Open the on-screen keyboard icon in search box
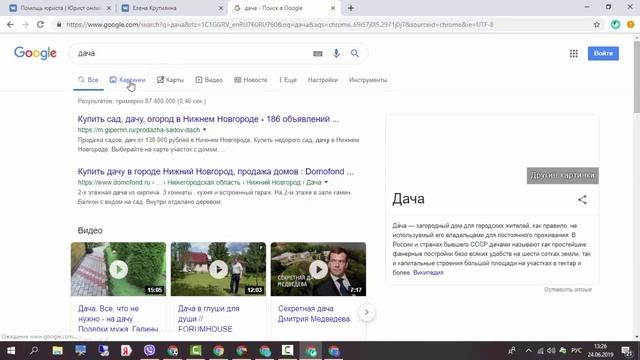Image resolution: width=640 pixels, height=360 pixels. tap(318, 53)
